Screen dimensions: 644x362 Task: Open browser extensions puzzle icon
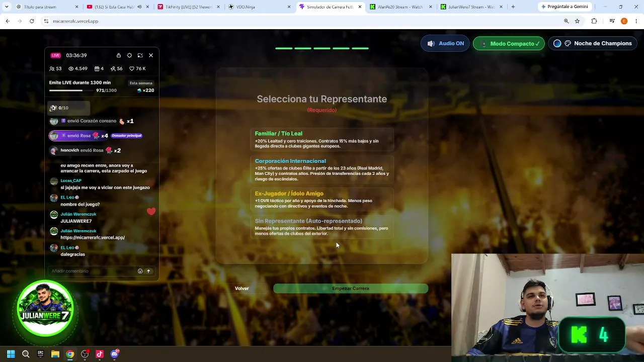[594, 21]
